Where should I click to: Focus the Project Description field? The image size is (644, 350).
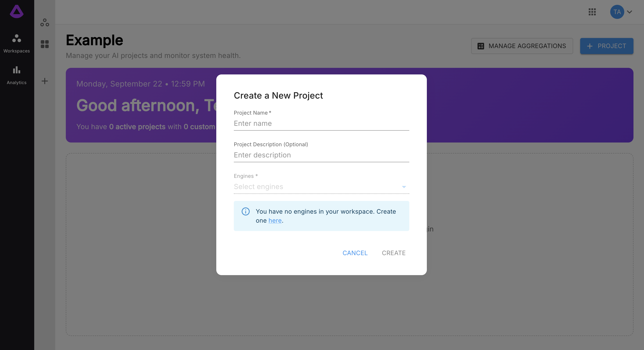[x=321, y=155]
